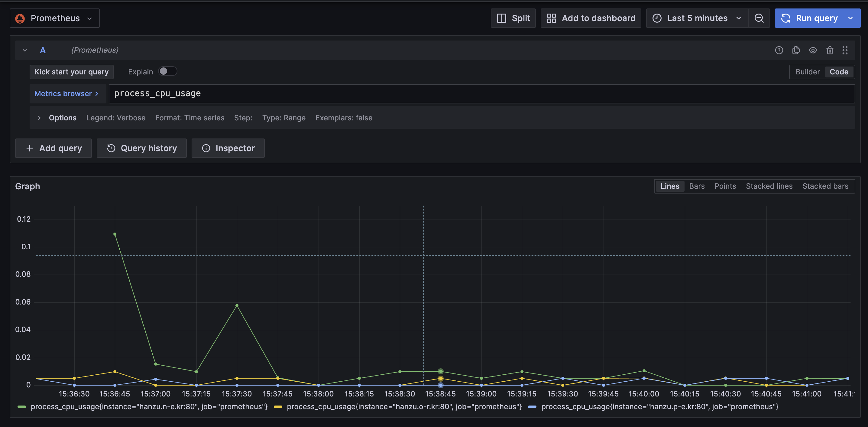Open the Run query interval dropdown arrow
The image size is (868, 427).
point(850,18)
